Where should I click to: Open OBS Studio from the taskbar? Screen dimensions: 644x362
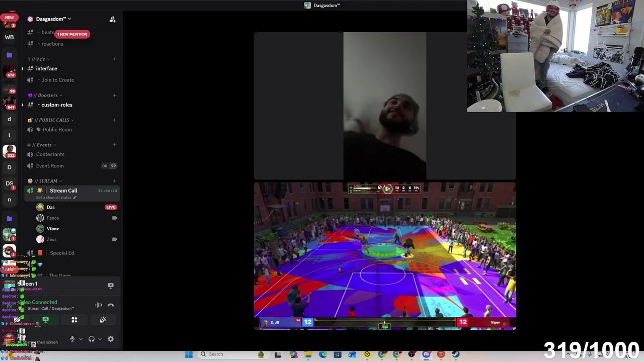point(411,354)
